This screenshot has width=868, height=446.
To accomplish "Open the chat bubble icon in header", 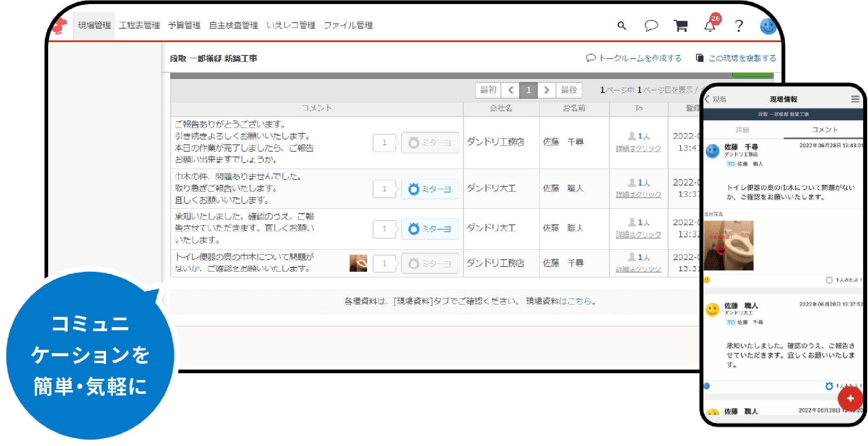I will point(651,26).
